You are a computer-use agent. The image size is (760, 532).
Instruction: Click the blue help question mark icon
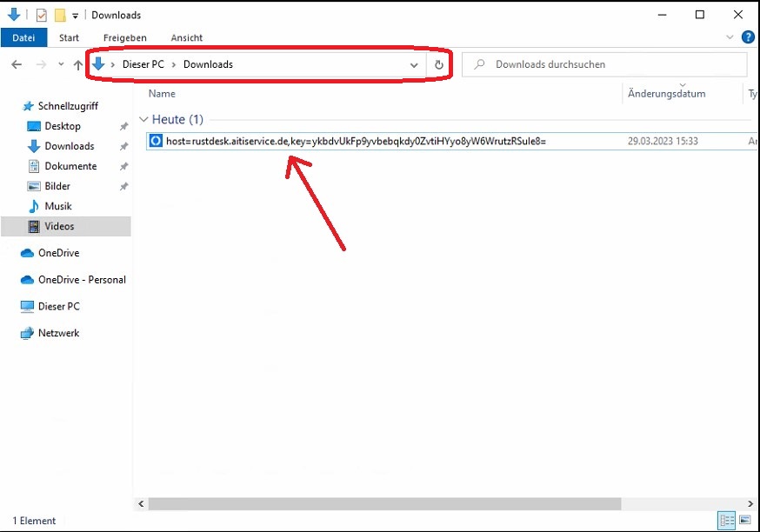(747, 37)
